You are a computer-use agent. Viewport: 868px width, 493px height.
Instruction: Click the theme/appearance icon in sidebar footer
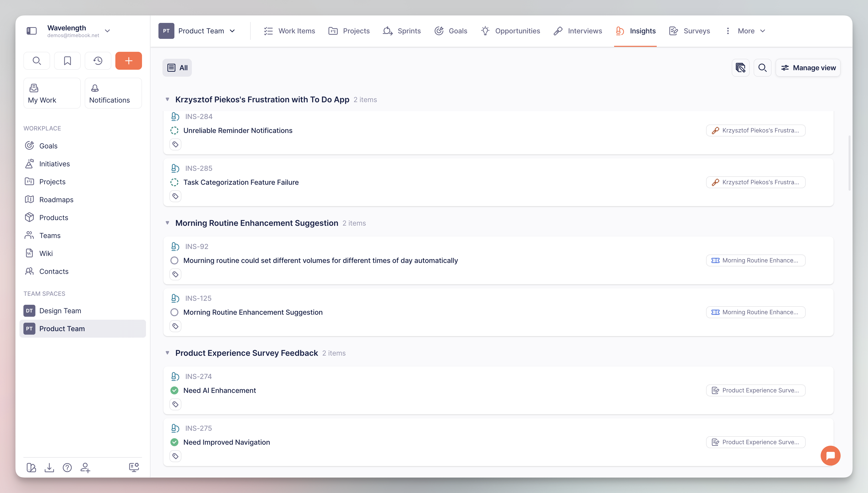(31, 468)
